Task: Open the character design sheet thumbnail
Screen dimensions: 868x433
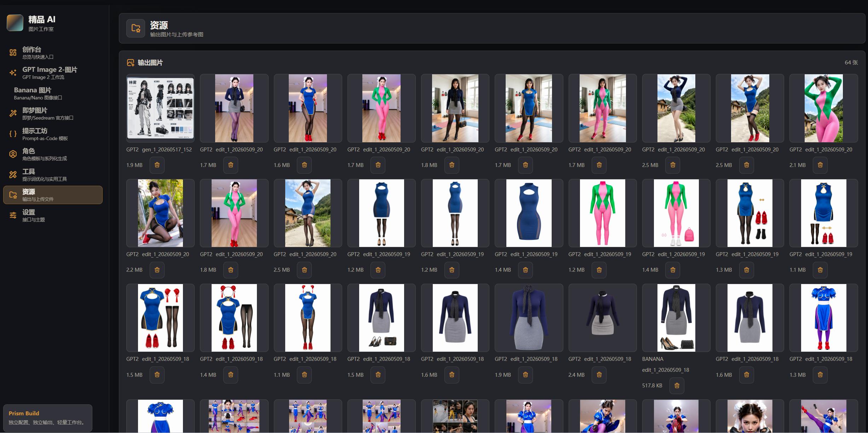Action: pyautogui.click(x=160, y=108)
